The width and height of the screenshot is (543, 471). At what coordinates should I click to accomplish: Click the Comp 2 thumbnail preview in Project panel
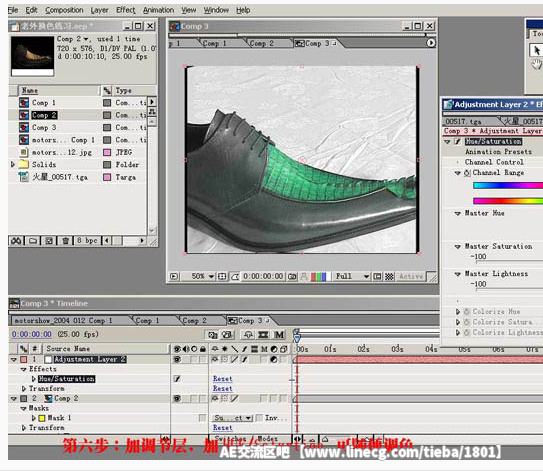(32, 53)
